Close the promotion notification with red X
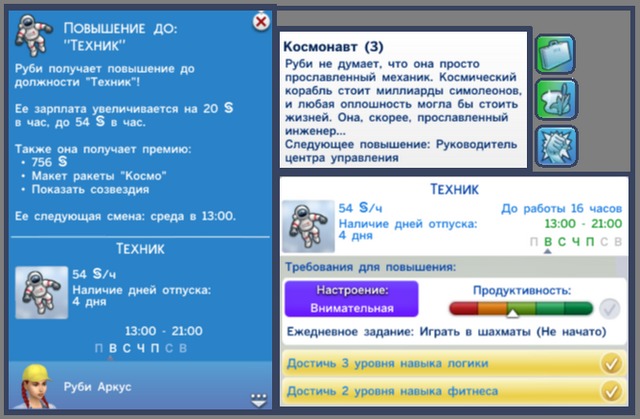Screen dimensions: 640x419 pos(261,21)
